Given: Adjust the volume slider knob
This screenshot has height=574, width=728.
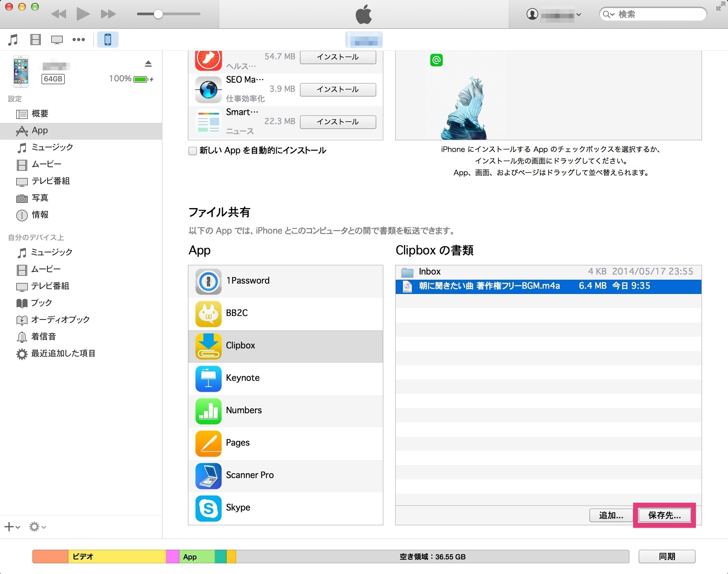Looking at the screenshot, I should (158, 14).
